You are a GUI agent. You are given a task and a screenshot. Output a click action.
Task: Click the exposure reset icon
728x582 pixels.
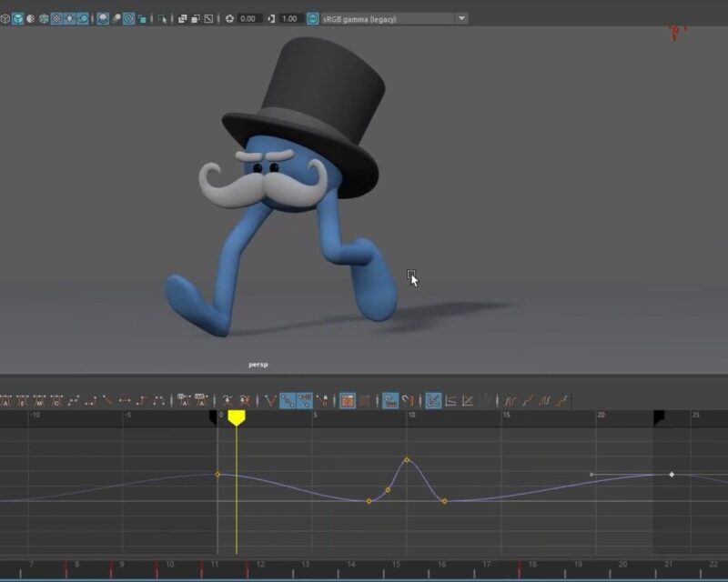tap(229, 18)
